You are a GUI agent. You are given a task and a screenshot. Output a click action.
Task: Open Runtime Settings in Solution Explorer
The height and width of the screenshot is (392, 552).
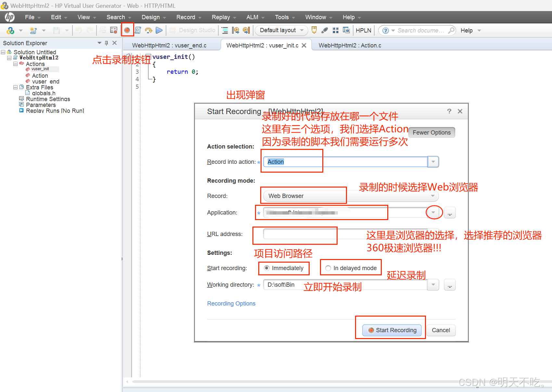click(48, 99)
